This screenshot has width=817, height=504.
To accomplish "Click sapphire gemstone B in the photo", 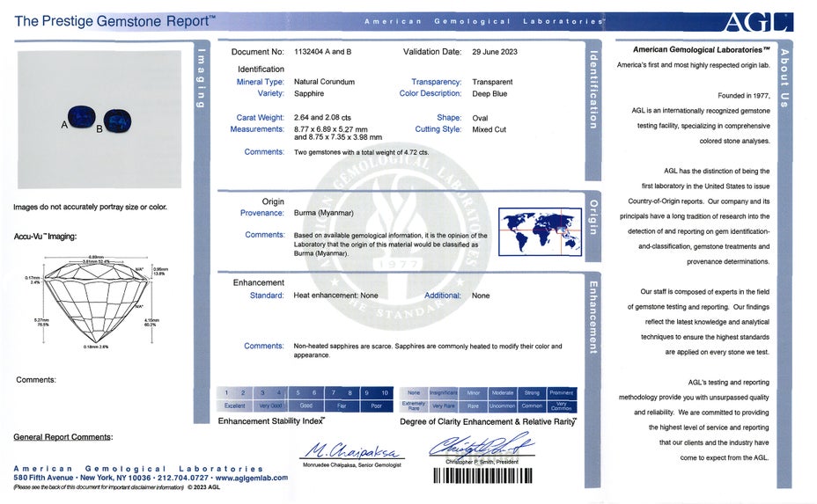I will point(117,121).
